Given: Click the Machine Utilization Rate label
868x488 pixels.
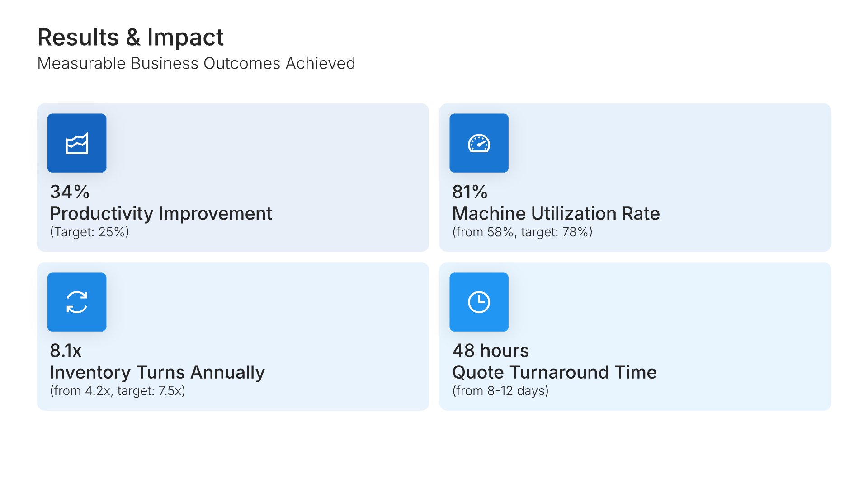Looking at the screenshot, I should 556,213.
